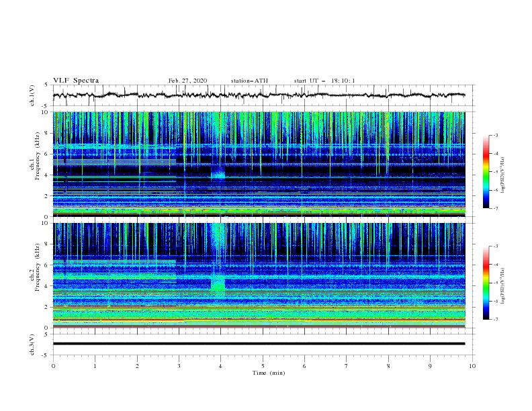Click time-axis tick label "10"
The width and height of the screenshot is (532, 411).
pyautogui.click(x=472, y=366)
